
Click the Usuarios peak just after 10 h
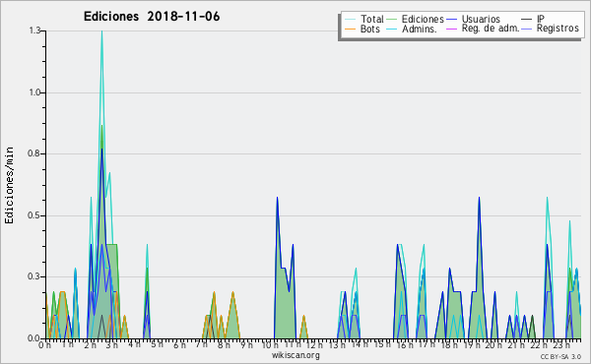(x=277, y=198)
